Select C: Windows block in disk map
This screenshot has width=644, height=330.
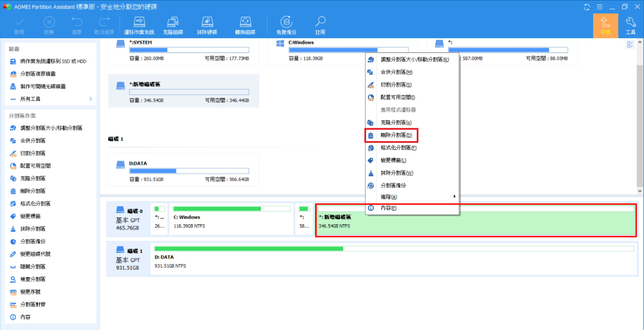click(231, 219)
